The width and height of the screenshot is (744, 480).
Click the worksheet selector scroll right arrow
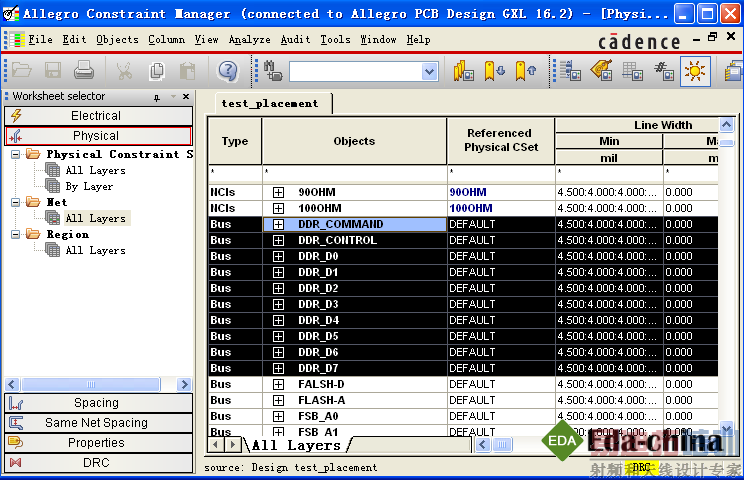click(184, 384)
